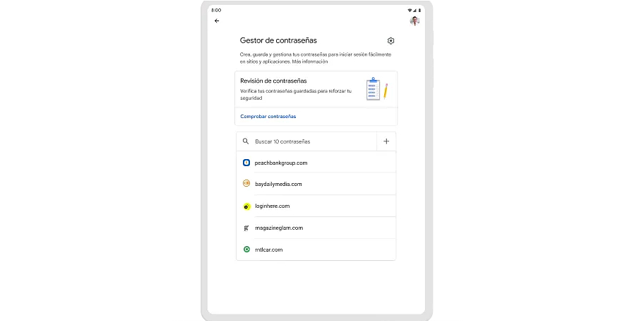The height and width of the screenshot is (321, 644).
Task: Focus the Buscar 10 contraseñas field
Action: 306,141
